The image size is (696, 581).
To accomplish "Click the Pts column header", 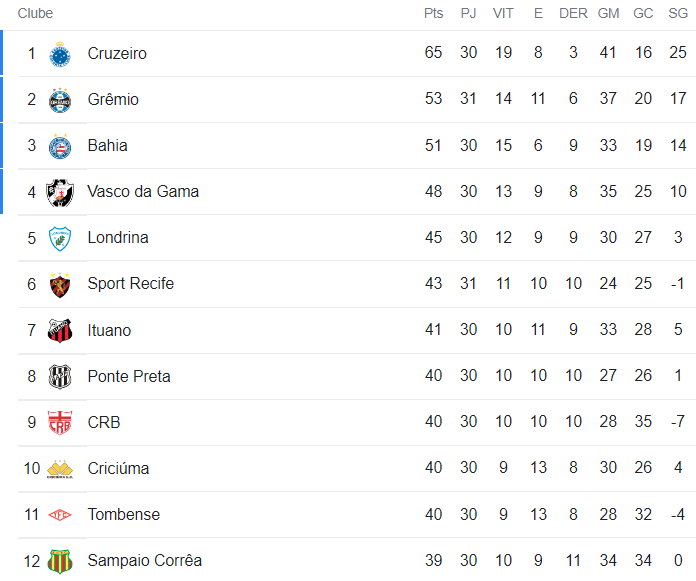I will pyautogui.click(x=433, y=14).
